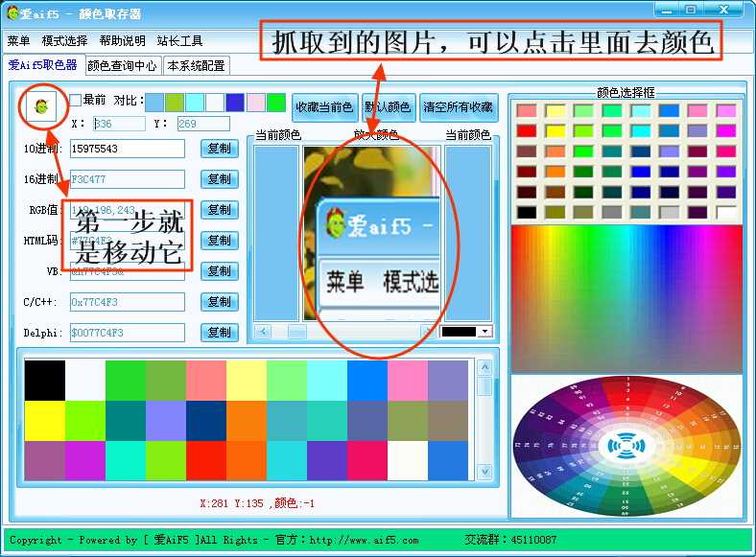Screen dimensions: 756x557
Task: Pick the pink swatch in 对比 row
Action: (255, 103)
